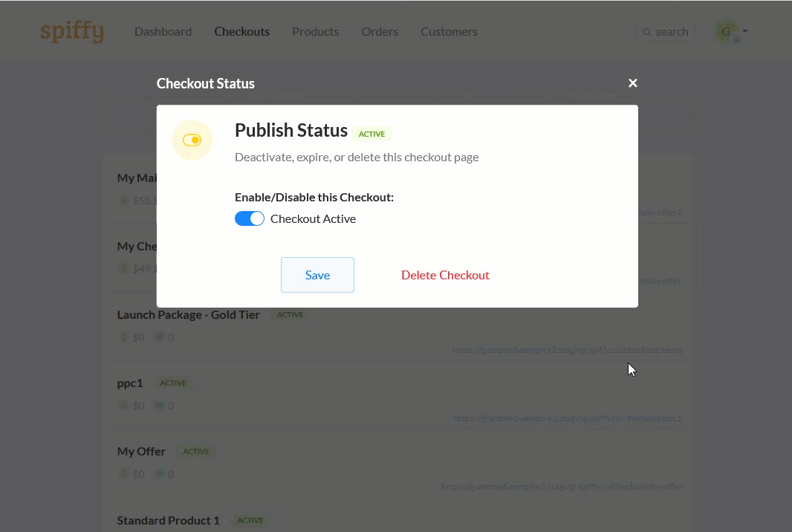
Task: Click the $49 dollar icon in second row
Action: pyautogui.click(x=124, y=269)
